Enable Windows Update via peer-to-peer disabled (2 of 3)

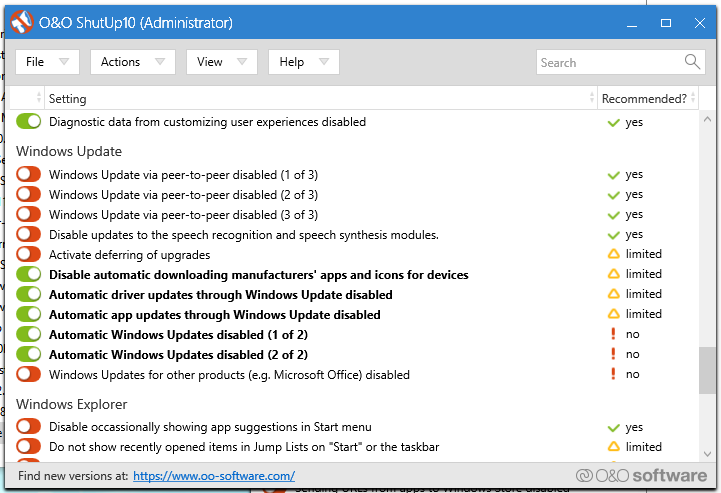(29, 194)
